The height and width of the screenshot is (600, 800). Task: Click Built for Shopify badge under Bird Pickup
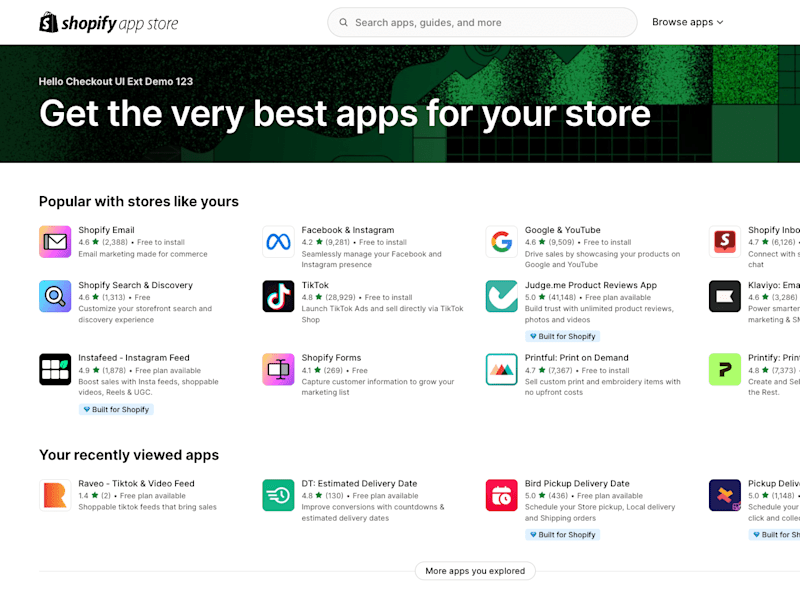point(562,535)
